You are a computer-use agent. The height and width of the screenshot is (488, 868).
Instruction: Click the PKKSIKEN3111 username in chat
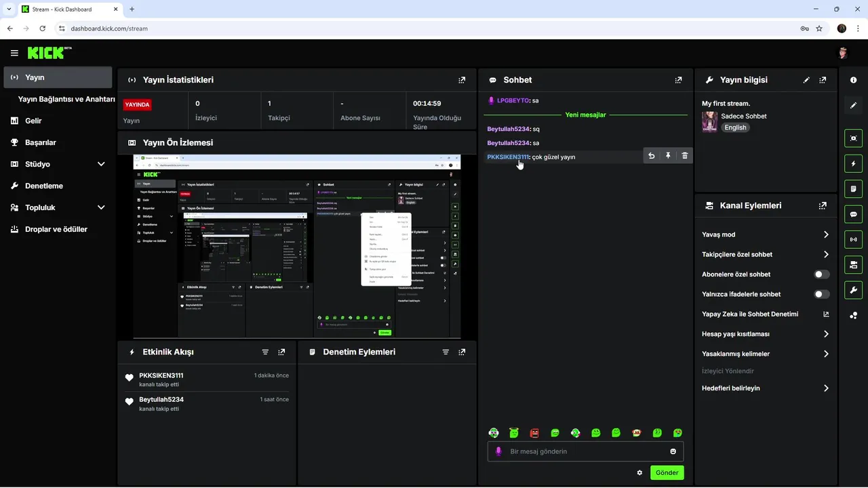point(507,157)
